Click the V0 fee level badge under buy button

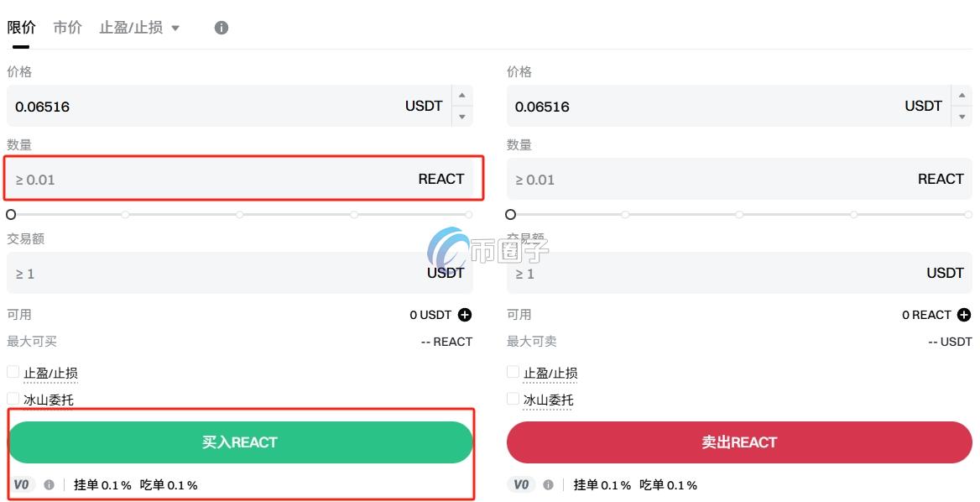[20, 484]
